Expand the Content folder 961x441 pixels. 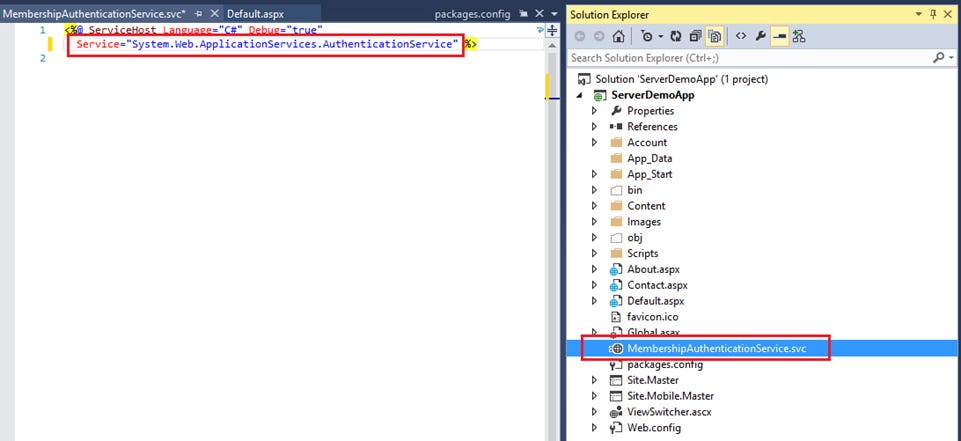(x=594, y=206)
